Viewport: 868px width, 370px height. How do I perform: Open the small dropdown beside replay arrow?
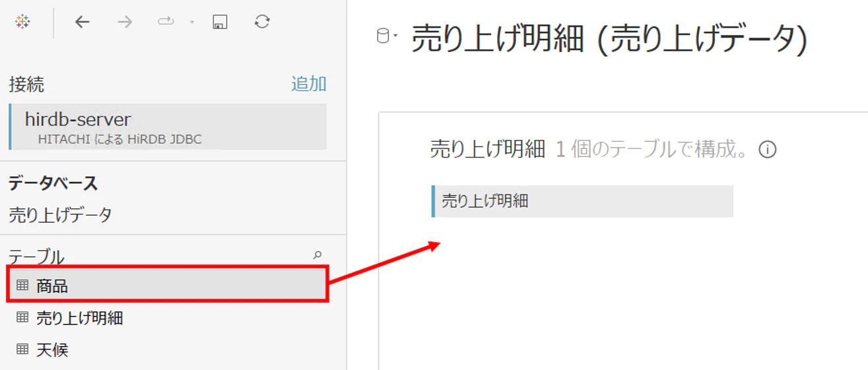coord(192,22)
